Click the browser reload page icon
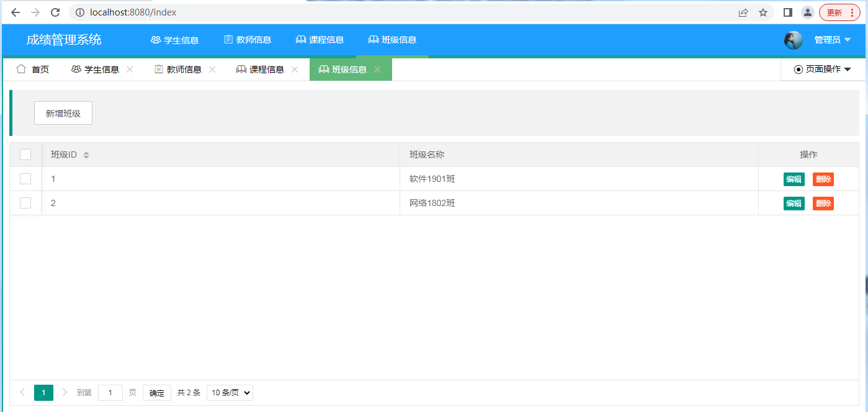 [x=55, y=12]
